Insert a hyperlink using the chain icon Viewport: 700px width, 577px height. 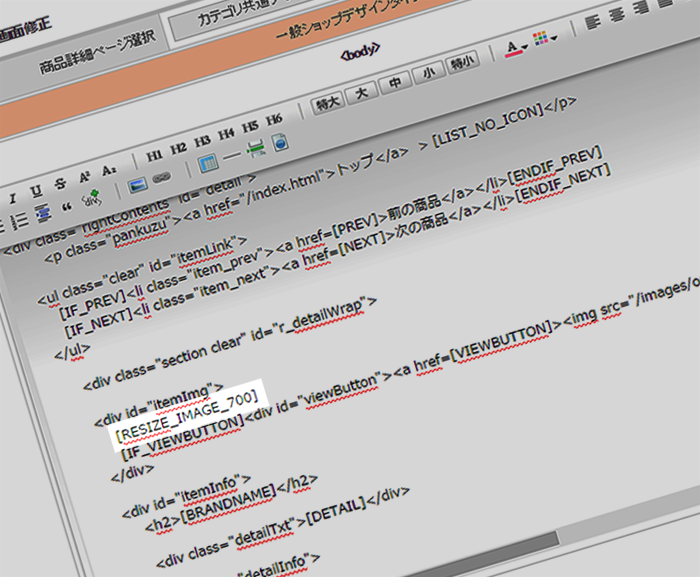[x=162, y=178]
